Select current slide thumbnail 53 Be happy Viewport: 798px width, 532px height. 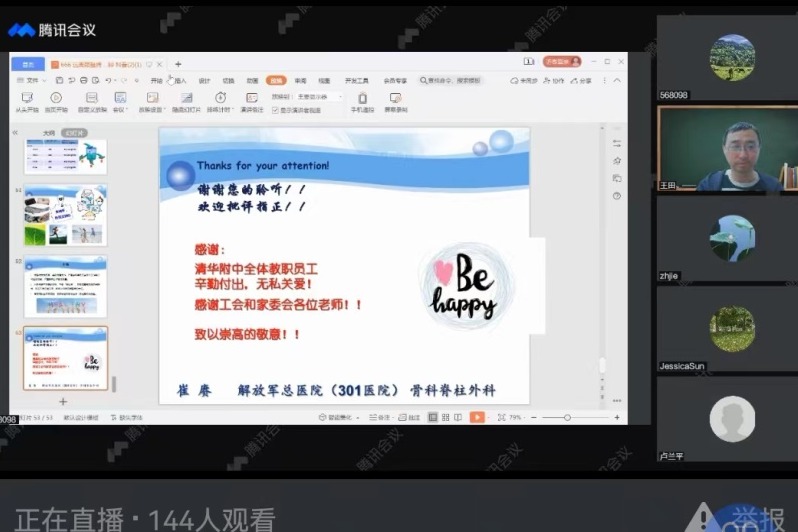[x=65, y=358]
